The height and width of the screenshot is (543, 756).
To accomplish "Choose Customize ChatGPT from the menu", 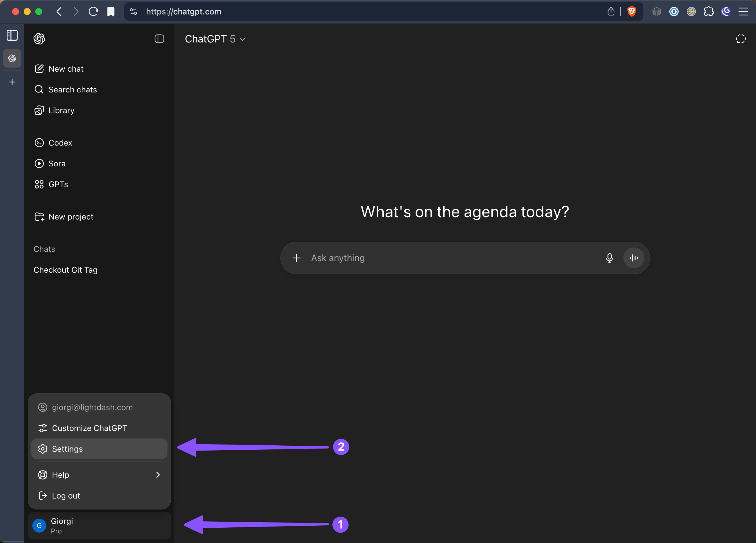I will tap(99, 428).
